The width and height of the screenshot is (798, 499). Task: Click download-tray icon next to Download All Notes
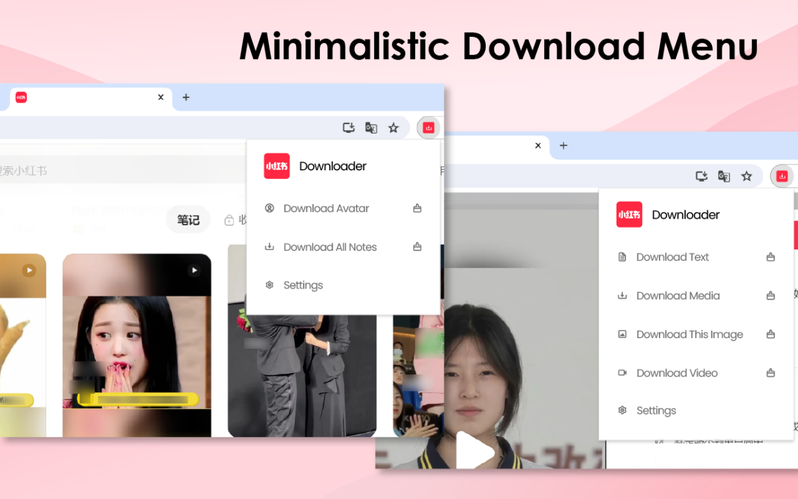(270, 246)
